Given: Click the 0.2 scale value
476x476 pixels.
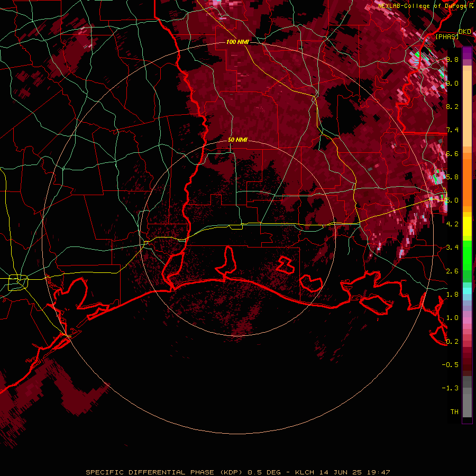Looking at the screenshot, I should [x=452, y=342].
